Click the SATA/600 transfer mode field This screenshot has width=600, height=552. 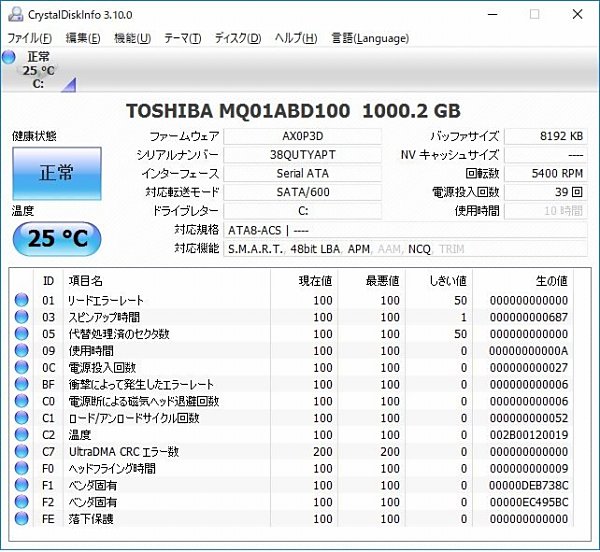tap(303, 192)
